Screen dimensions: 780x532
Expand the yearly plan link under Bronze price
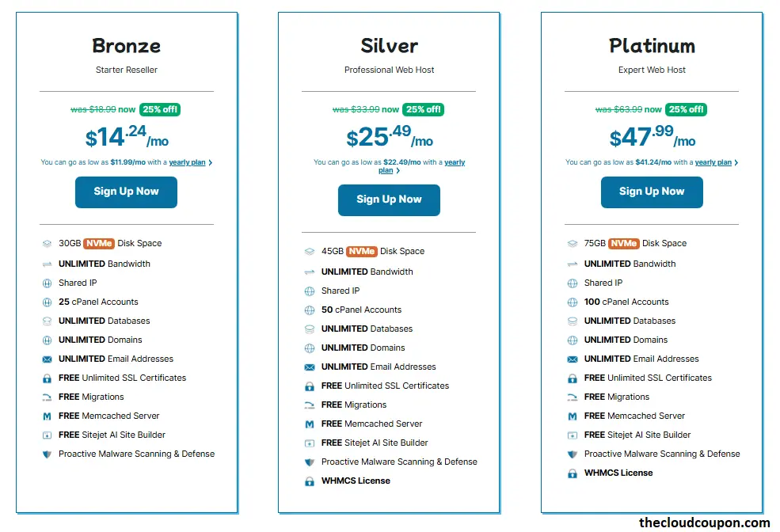188,161
